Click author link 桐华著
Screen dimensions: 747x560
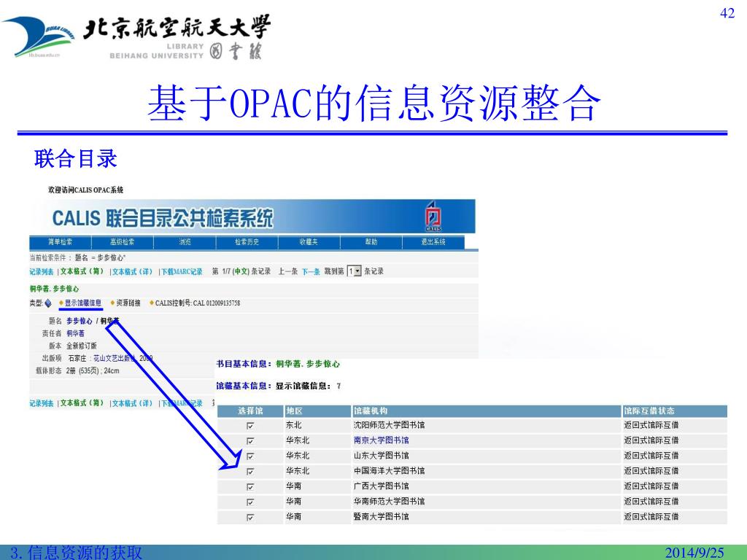75,333
